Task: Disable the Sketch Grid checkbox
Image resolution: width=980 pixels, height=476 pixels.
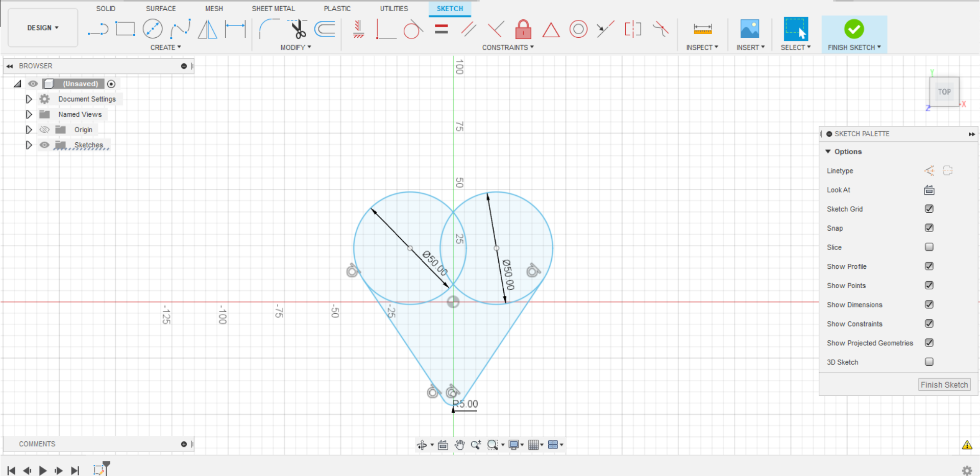Action: point(929,209)
